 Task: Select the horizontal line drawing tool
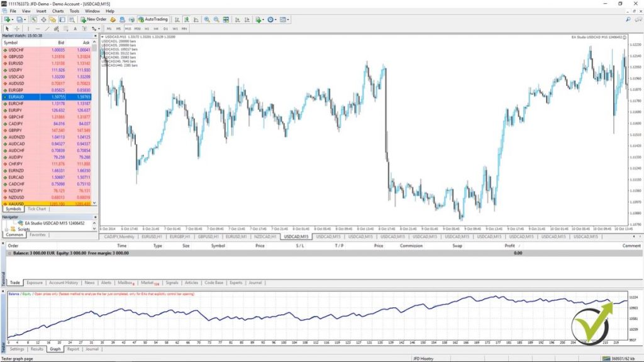pos(38,28)
